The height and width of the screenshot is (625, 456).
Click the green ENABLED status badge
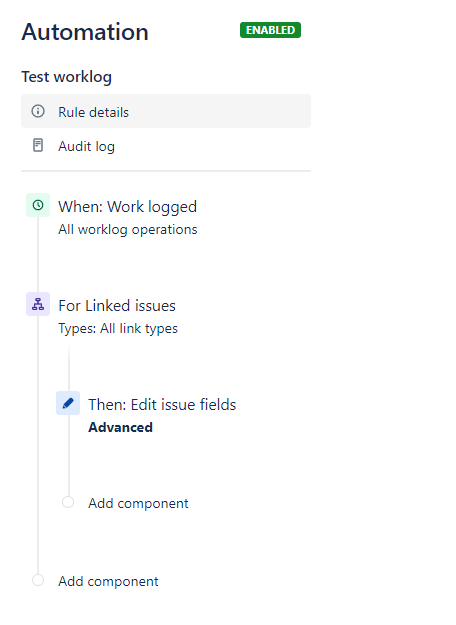pyautogui.click(x=270, y=30)
